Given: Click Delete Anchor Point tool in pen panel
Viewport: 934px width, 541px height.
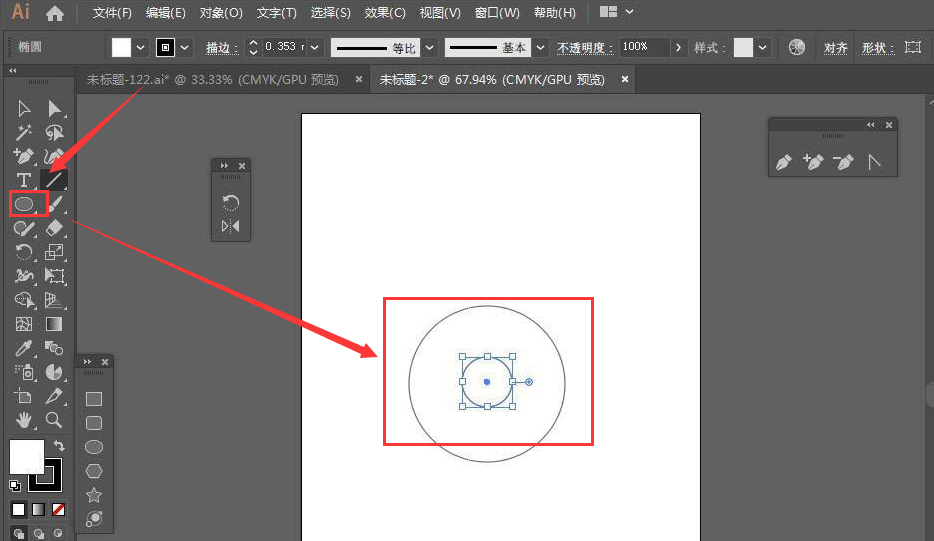Looking at the screenshot, I should click(843, 161).
